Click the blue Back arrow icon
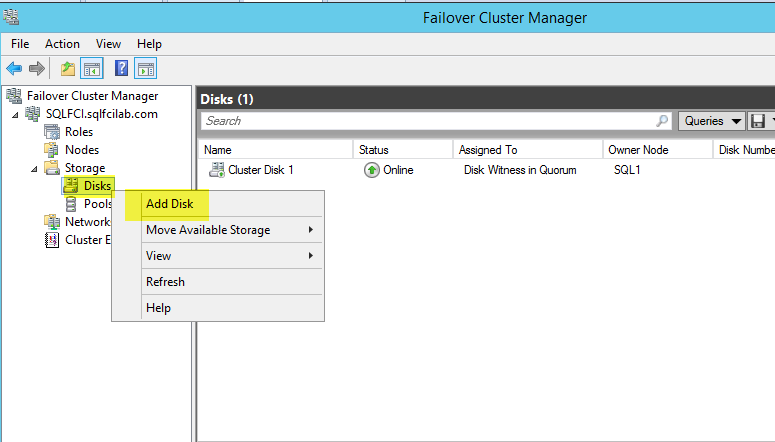The width and height of the screenshot is (775, 442). point(14,68)
